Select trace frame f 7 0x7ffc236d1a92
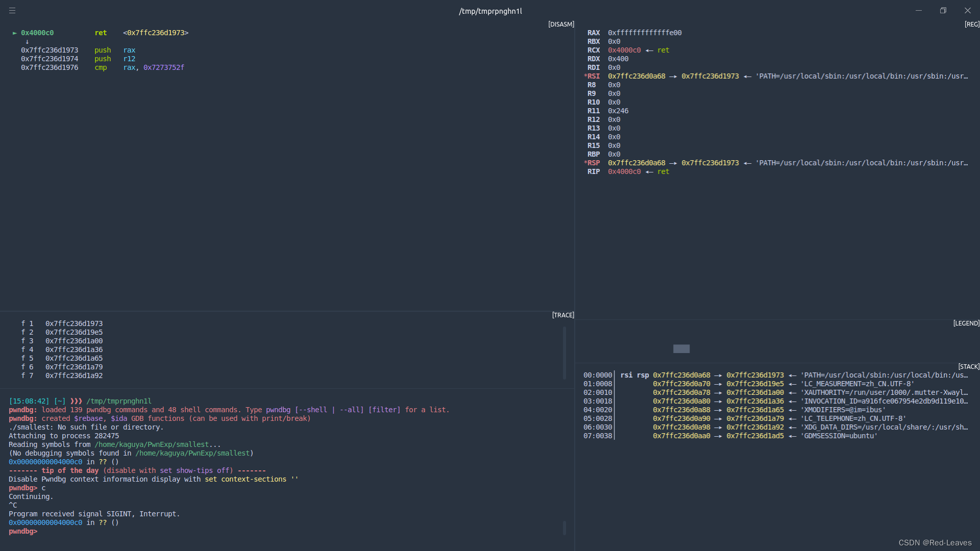 62,375
